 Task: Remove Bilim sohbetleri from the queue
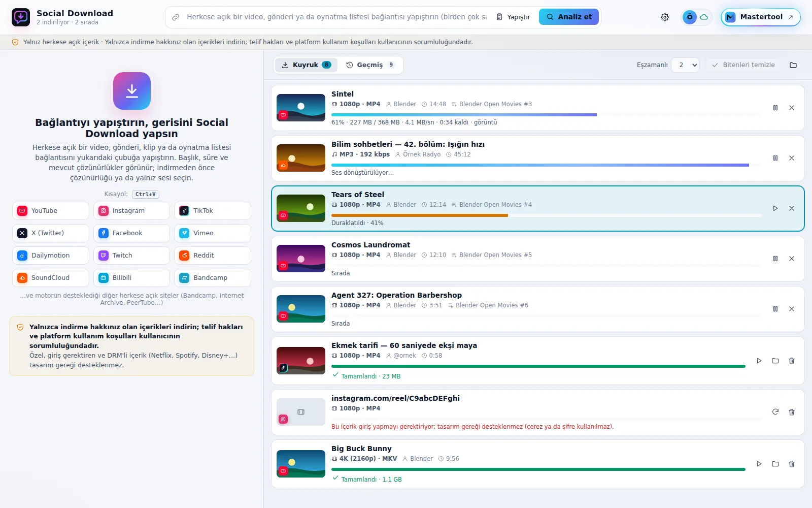tap(792, 158)
